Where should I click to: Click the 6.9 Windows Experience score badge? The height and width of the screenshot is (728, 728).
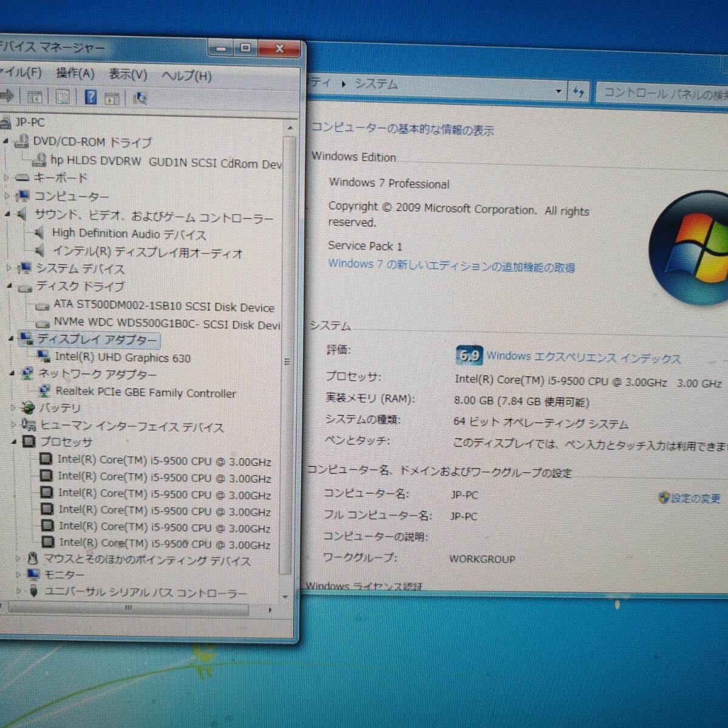469,356
